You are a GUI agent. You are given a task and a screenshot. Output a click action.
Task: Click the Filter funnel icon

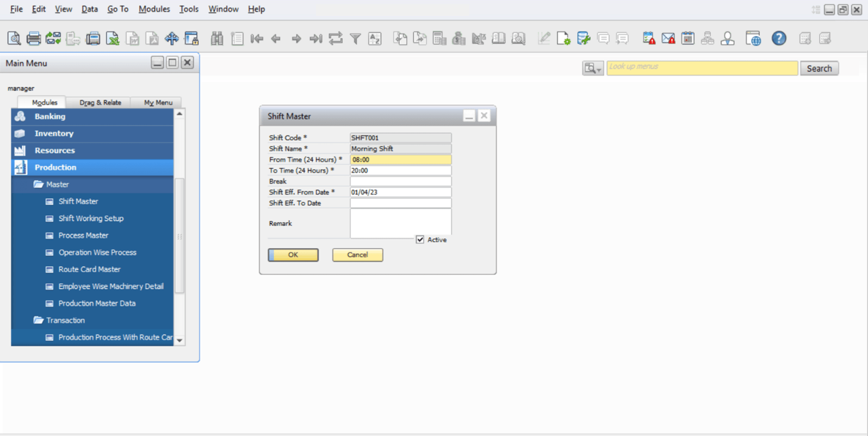coord(355,39)
